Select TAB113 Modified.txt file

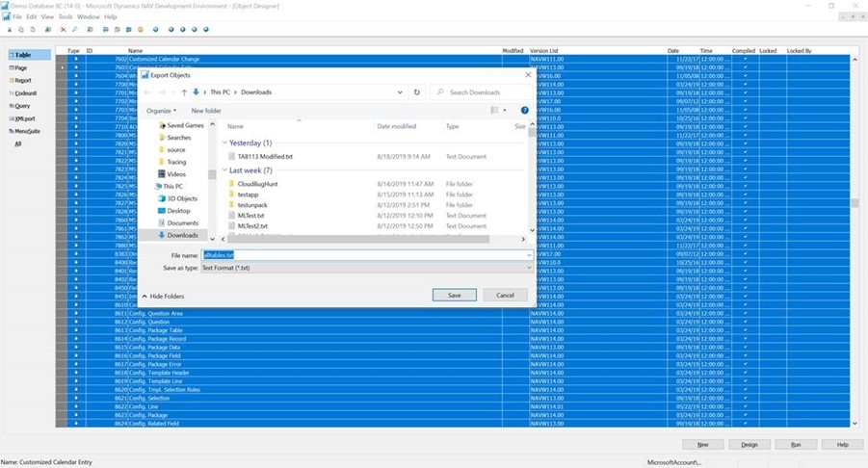265,157
